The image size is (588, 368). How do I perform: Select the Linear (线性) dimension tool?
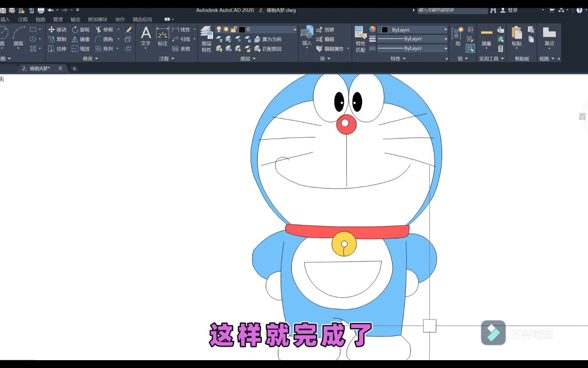click(x=181, y=30)
